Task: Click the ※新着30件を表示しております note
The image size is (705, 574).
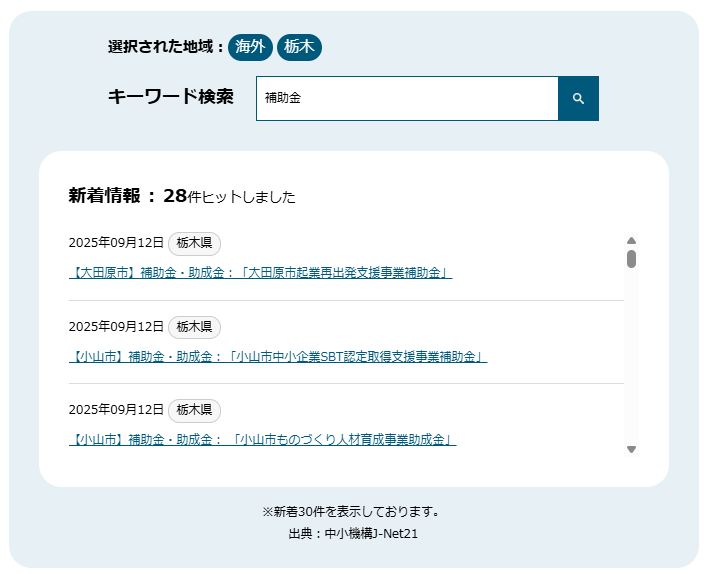Action: point(352,512)
